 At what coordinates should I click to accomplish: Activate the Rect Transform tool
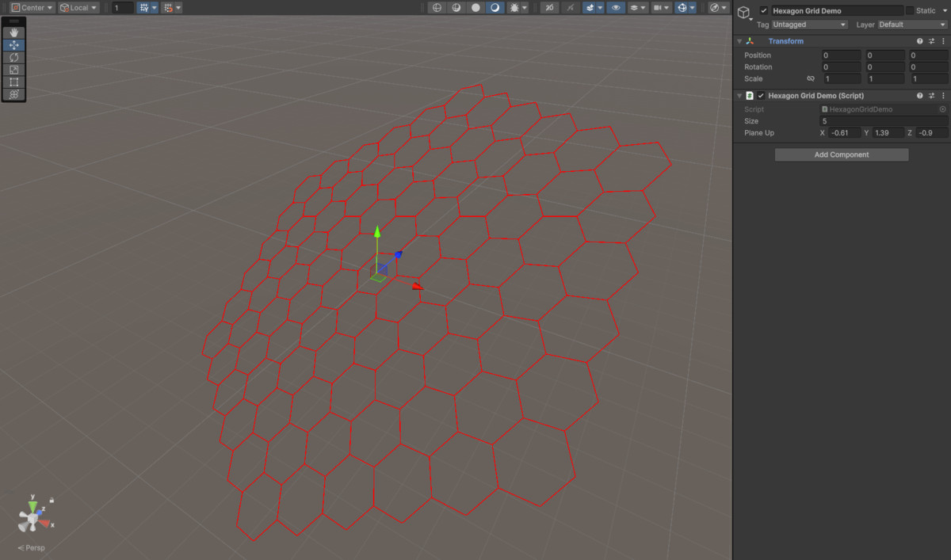point(14,82)
